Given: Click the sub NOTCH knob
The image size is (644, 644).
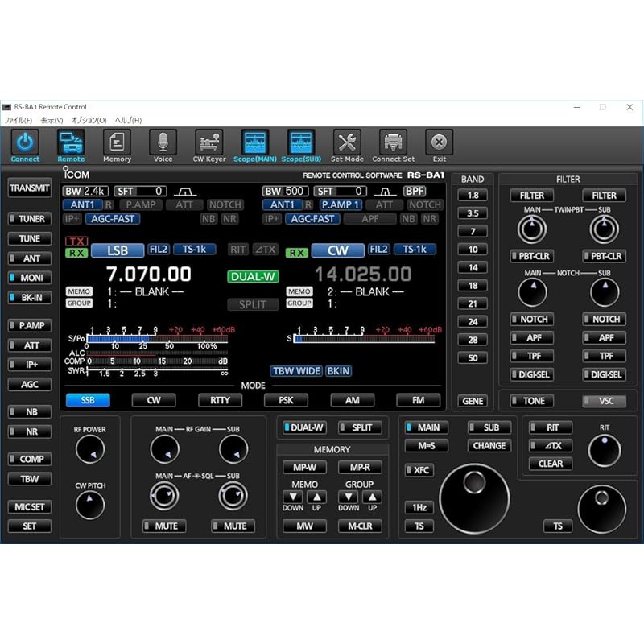Looking at the screenshot, I should [605, 292].
